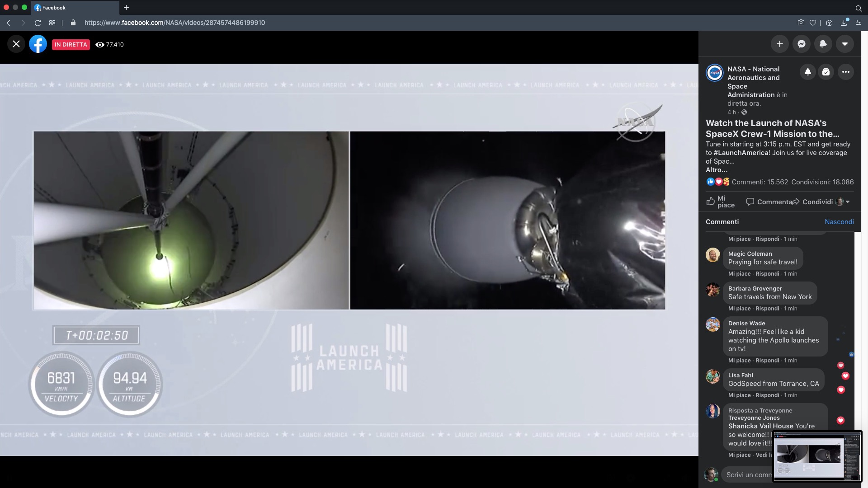The width and height of the screenshot is (868, 488).
Task: Go forward in browser
Action: pos(23,23)
